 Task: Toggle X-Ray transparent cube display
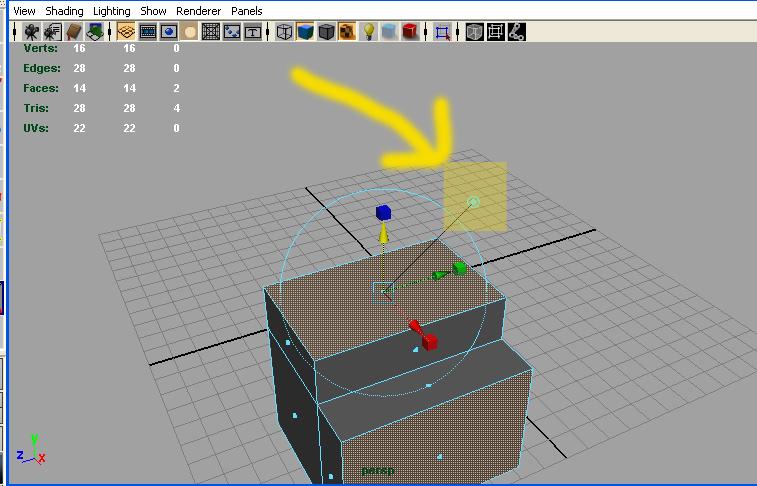[x=475, y=32]
